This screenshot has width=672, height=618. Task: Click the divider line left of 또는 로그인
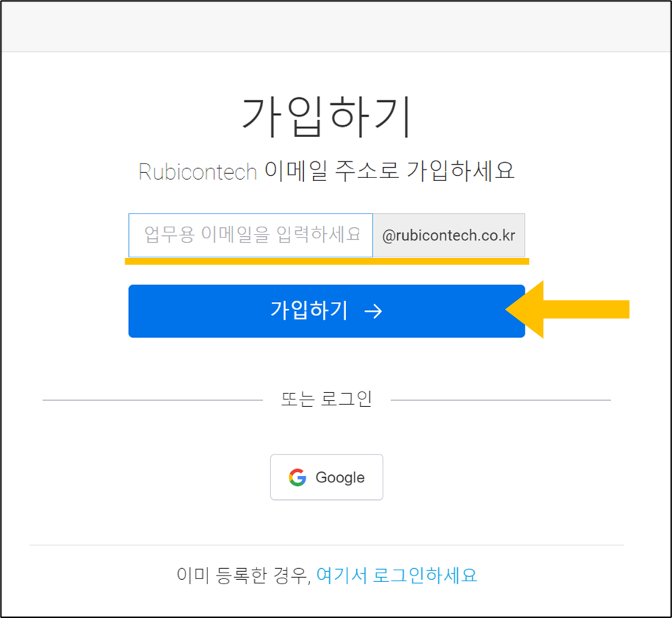152,400
